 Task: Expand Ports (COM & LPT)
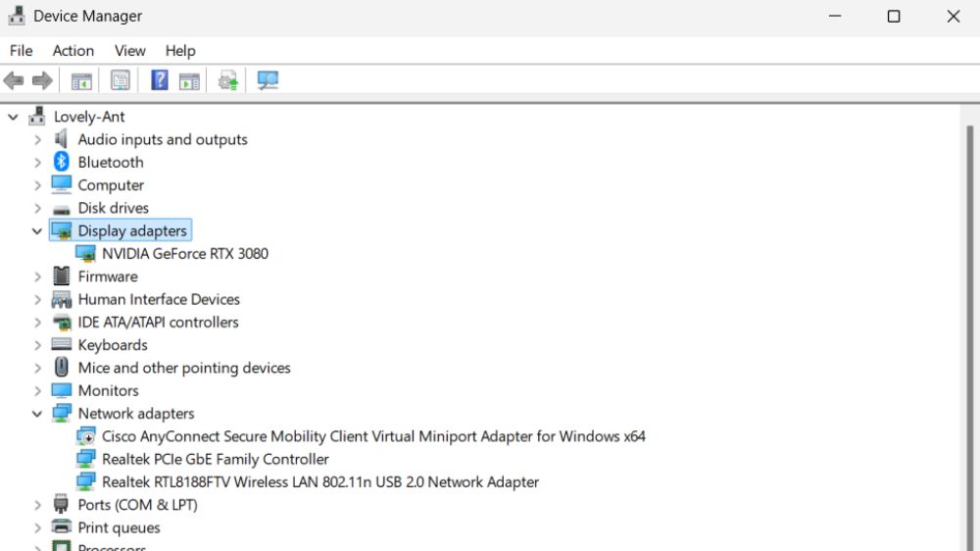coord(37,505)
